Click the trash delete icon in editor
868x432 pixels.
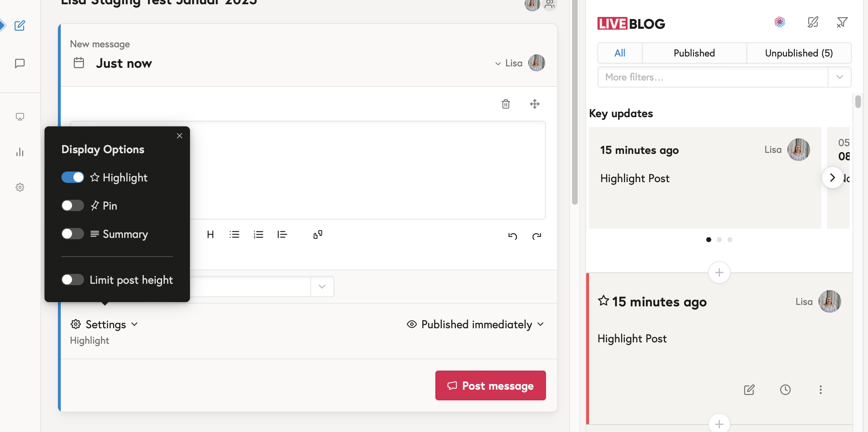coord(506,104)
